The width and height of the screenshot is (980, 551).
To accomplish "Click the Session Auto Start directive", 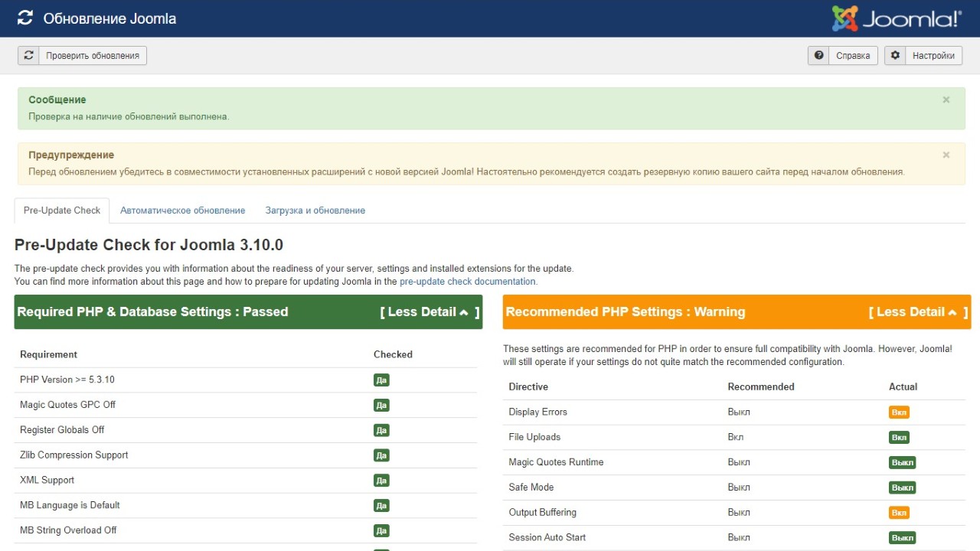I will pyautogui.click(x=547, y=537).
